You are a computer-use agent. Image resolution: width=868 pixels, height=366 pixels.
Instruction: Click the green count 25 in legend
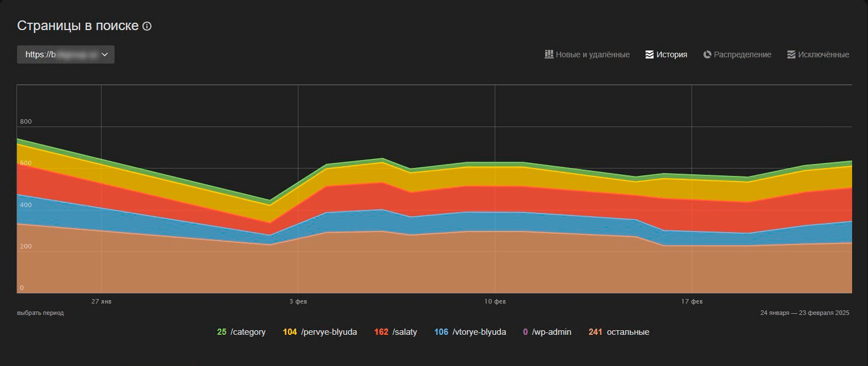pos(222,332)
